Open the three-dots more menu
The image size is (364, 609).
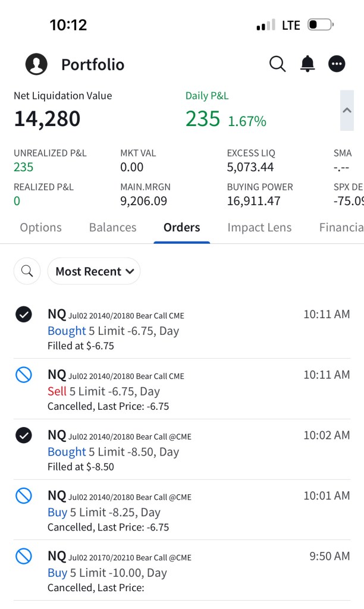point(337,64)
